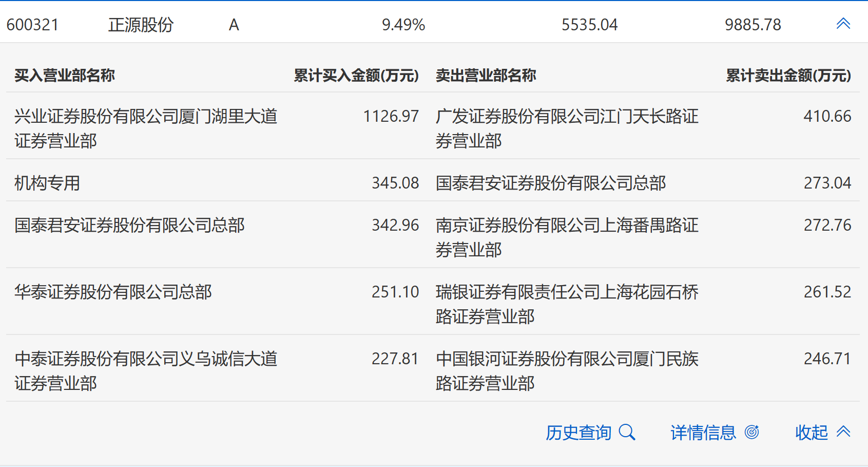Viewport: 868px width, 467px height.
Task: Select the 5535.04 value
Action: pyautogui.click(x=589, y=25)
